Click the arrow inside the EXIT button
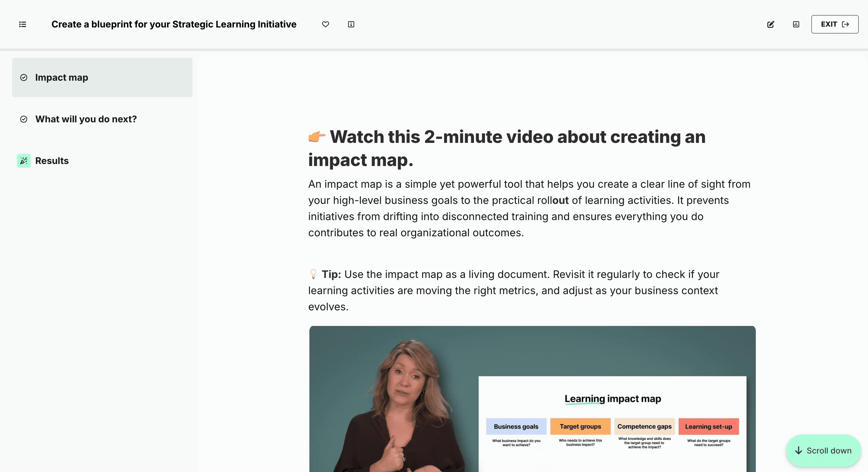868x472 pixels. [845, 24]
